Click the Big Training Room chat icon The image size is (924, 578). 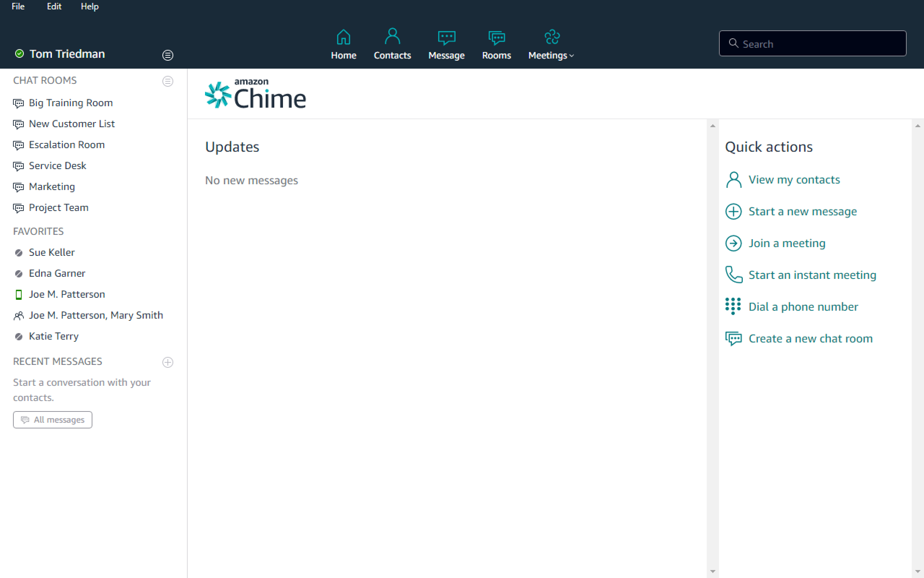(18, 103)
